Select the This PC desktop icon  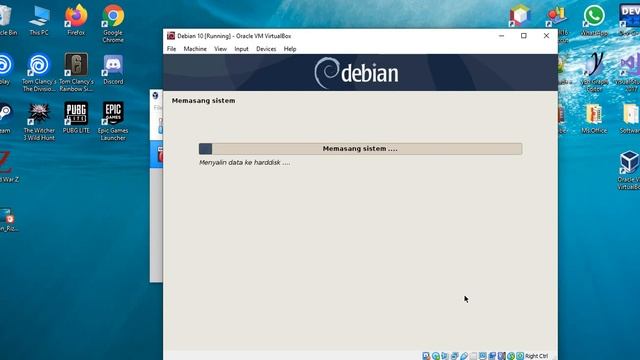(39, 20)
